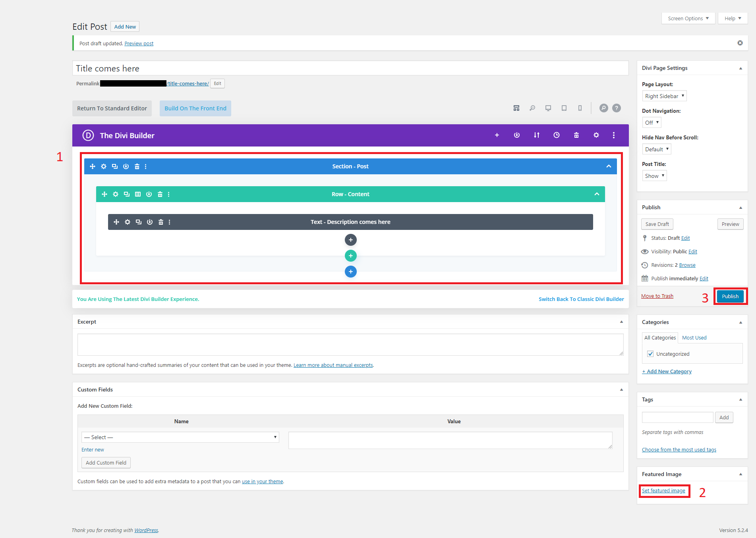Dismiss the post draft updated notice
Image resolution: width=756 pixels, height=538 pixels.
(x=740, y=43)
